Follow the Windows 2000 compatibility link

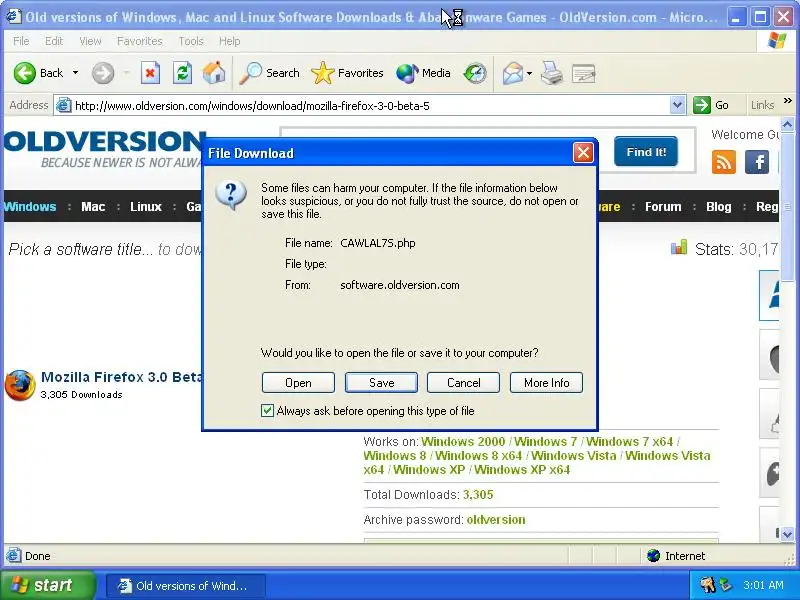[x=463, y=441]
